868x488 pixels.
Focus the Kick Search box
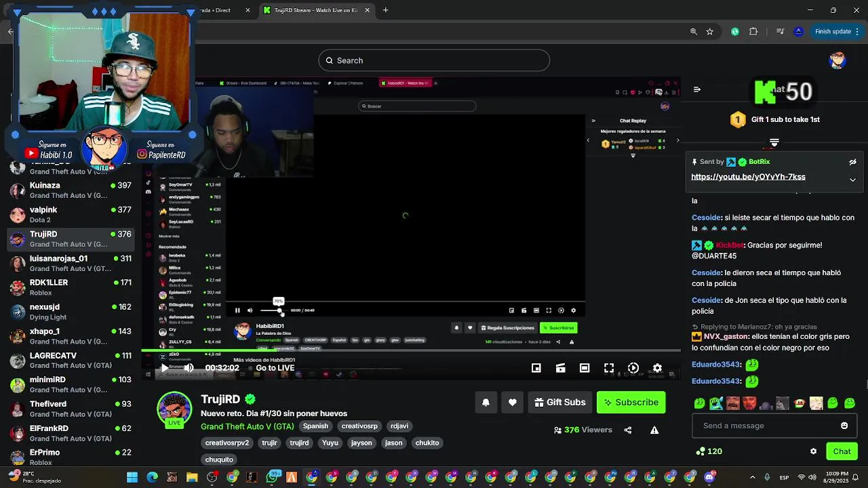(x=434, y=60)
